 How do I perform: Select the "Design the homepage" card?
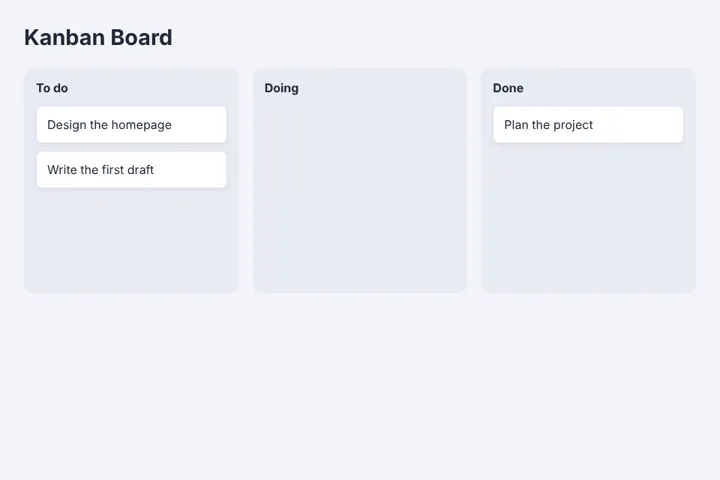click(131, 124)
